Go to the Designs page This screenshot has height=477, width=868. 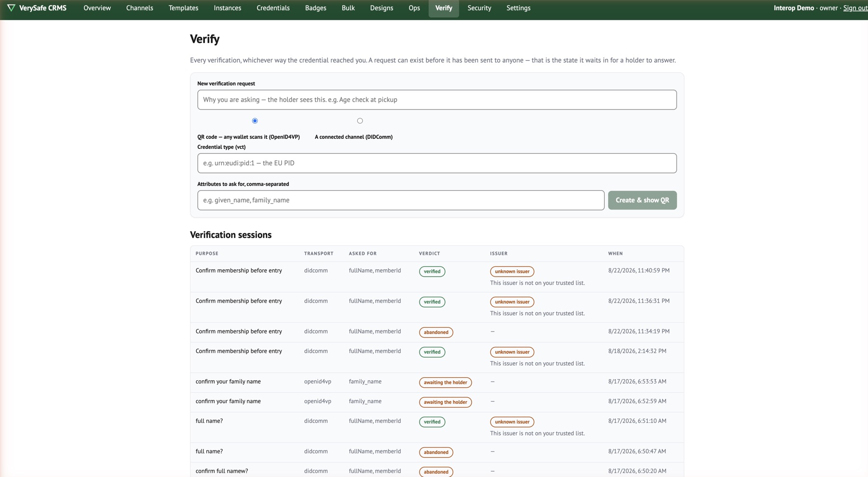click(x=381, y=8)
